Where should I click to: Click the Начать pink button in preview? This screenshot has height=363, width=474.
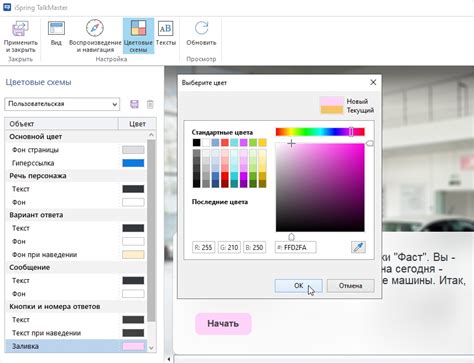(223, 324)
